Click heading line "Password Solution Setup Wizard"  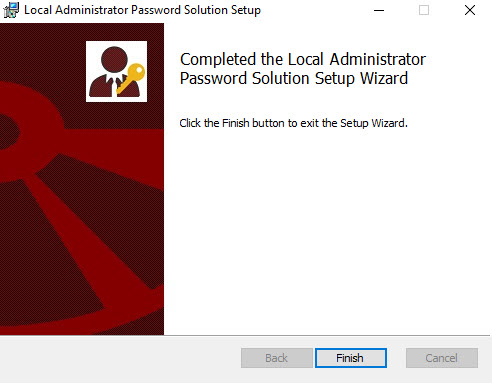[294, 79]
